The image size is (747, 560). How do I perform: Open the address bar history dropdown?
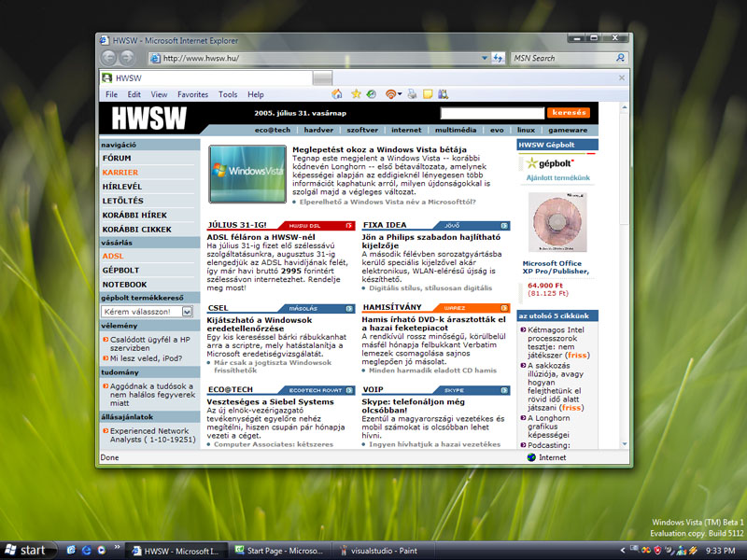485,58
